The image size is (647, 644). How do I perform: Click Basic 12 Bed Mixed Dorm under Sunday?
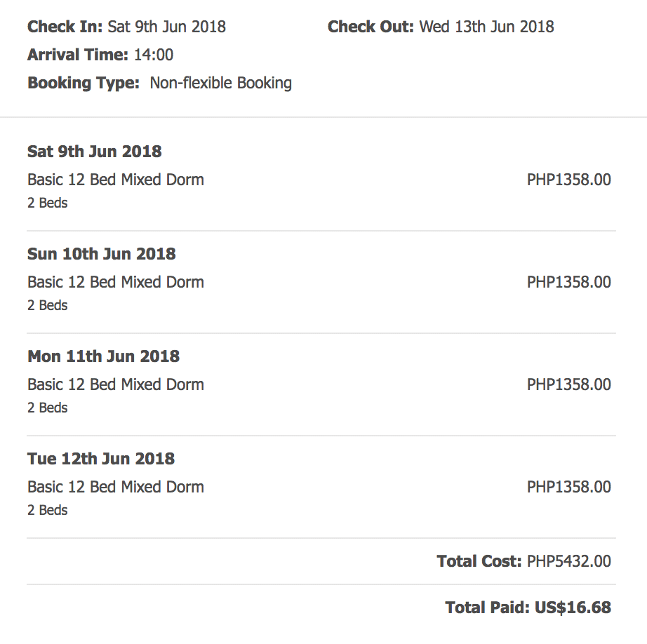[116, 282]
